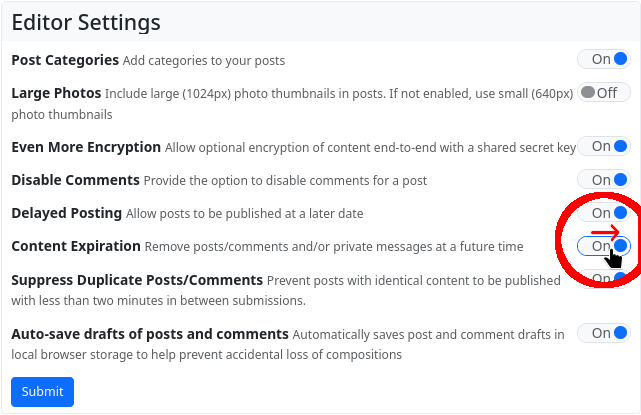The width and height of the screenshot is (641, 415).
Task: Click the Content Expiration label
Action: pos(76,246)
